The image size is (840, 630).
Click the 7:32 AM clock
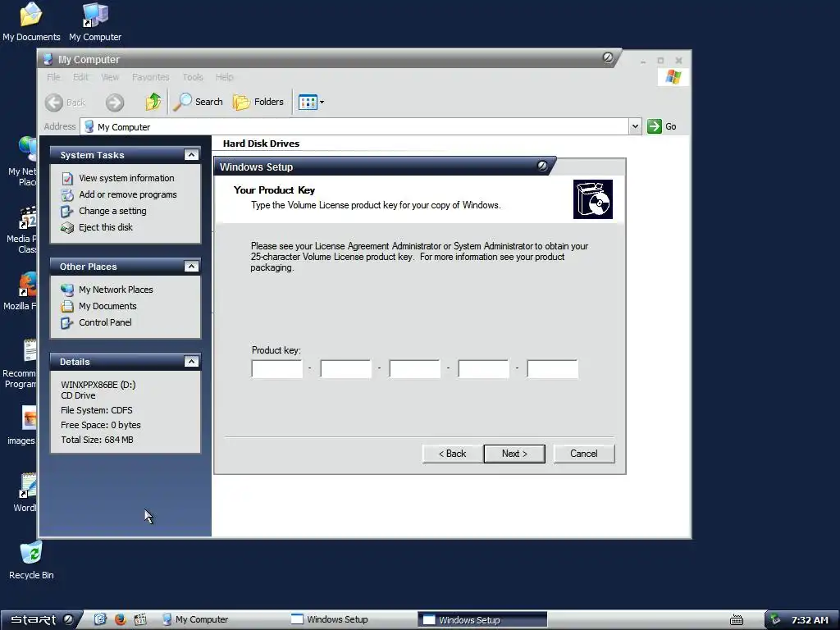(810, 620)
